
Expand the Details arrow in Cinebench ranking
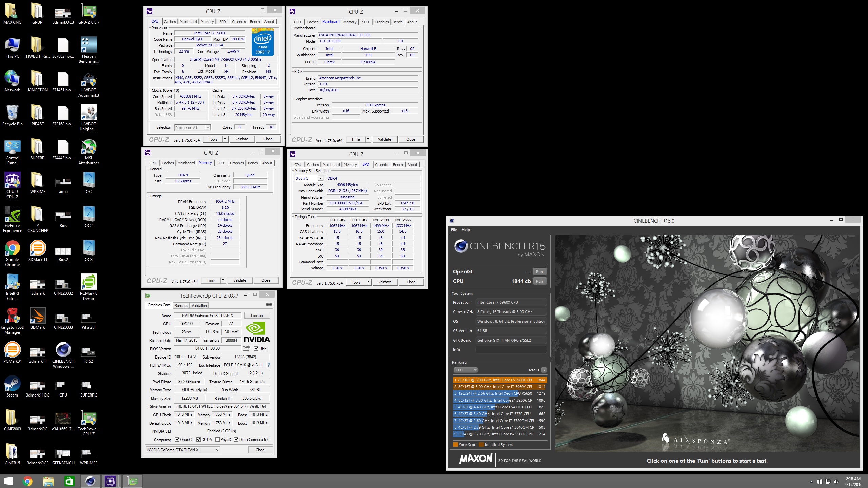pos(544,370)
